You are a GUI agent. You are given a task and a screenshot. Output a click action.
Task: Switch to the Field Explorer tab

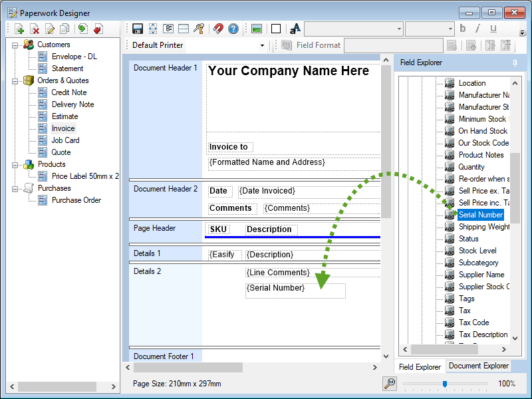[420, 366]
